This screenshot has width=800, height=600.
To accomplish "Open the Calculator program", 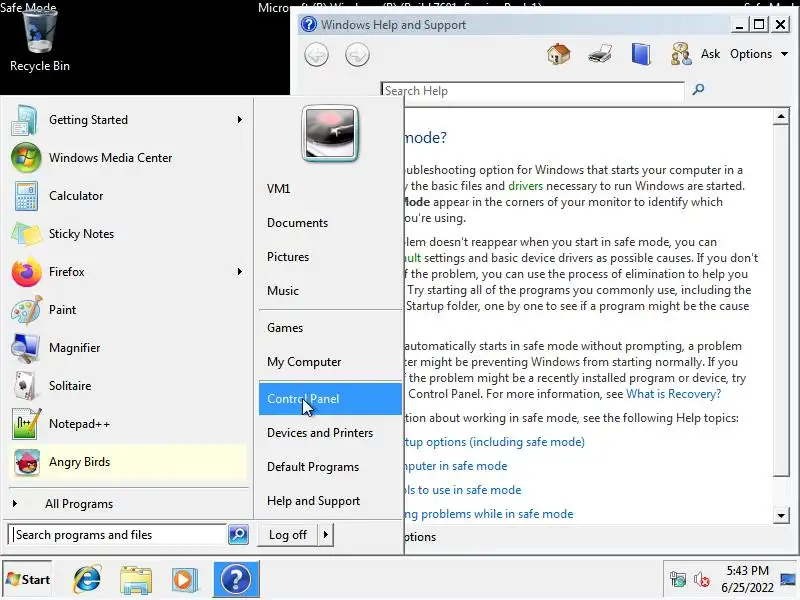I will (x=128, y=196).
